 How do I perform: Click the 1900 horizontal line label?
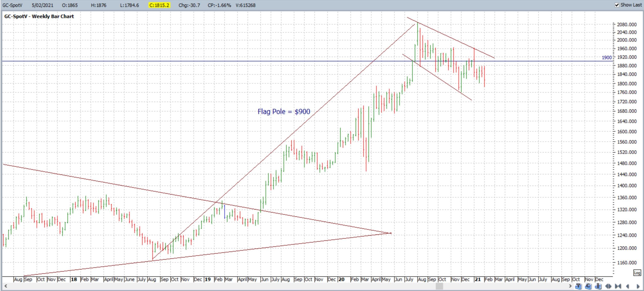tap(607, 58)
